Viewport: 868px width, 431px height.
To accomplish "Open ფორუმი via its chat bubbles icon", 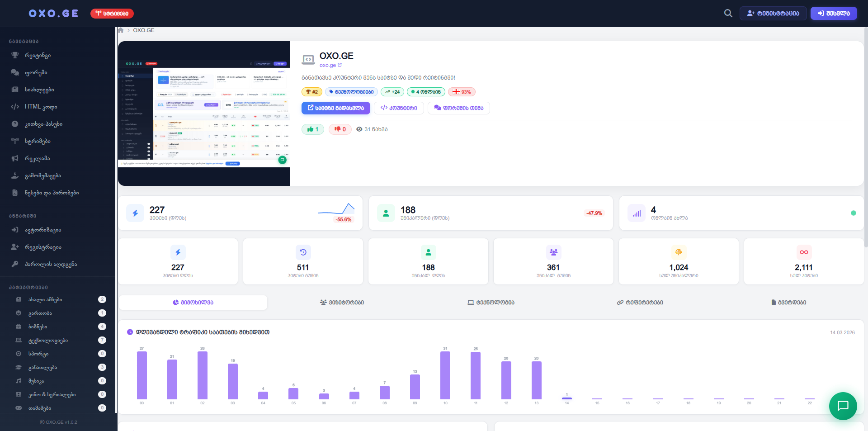I will (x=15, y=72).
